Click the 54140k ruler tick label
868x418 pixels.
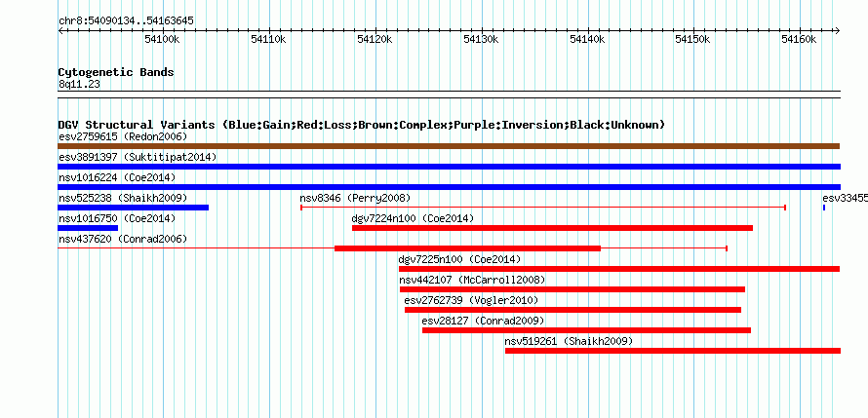587,39
